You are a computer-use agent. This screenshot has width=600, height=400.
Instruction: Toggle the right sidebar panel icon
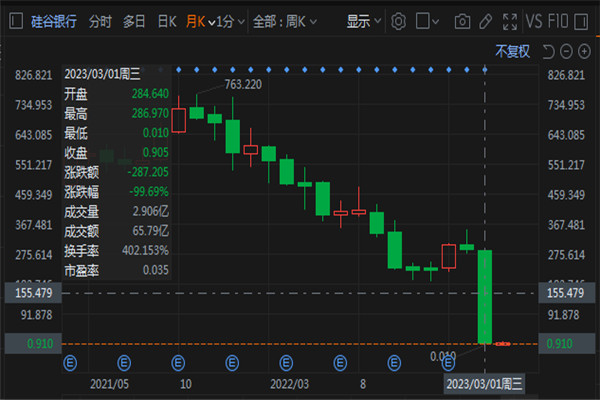581,21
